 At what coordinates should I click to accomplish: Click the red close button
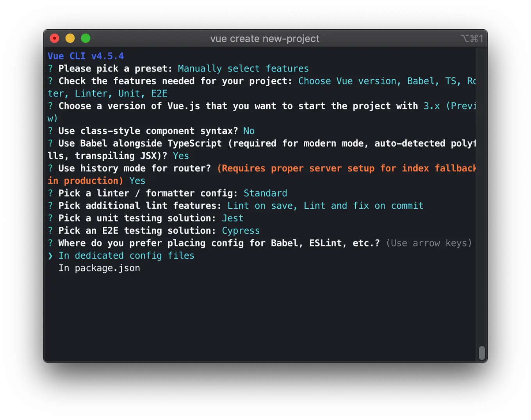(x=54, y=38)
